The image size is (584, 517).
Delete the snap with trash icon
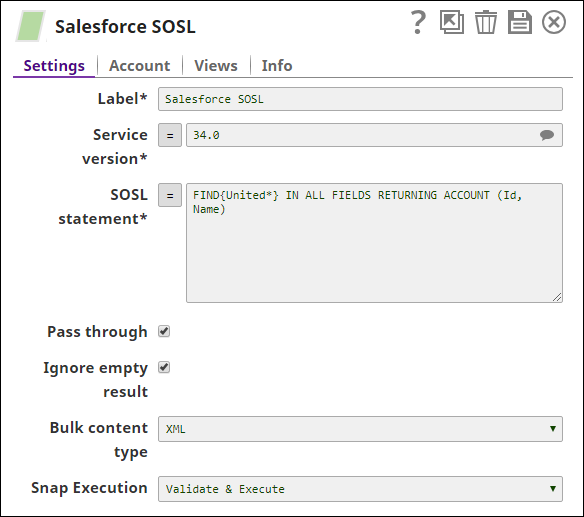coord(486,22)
